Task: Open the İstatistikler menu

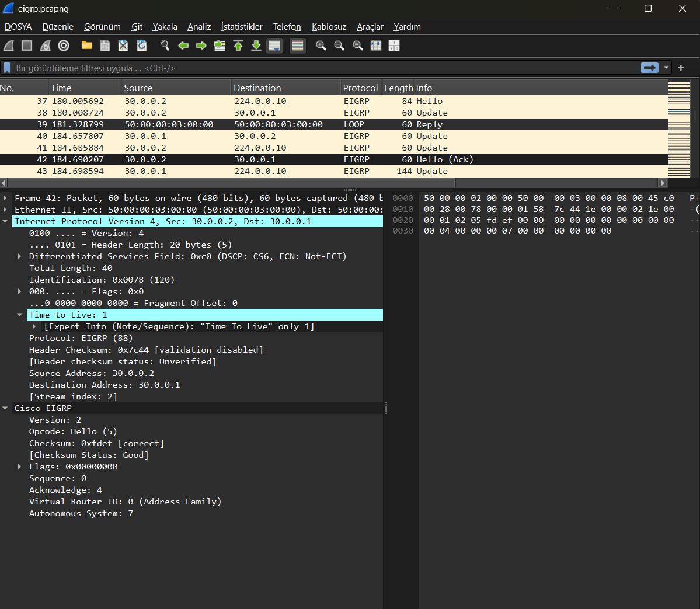Action: pos(242,27)
